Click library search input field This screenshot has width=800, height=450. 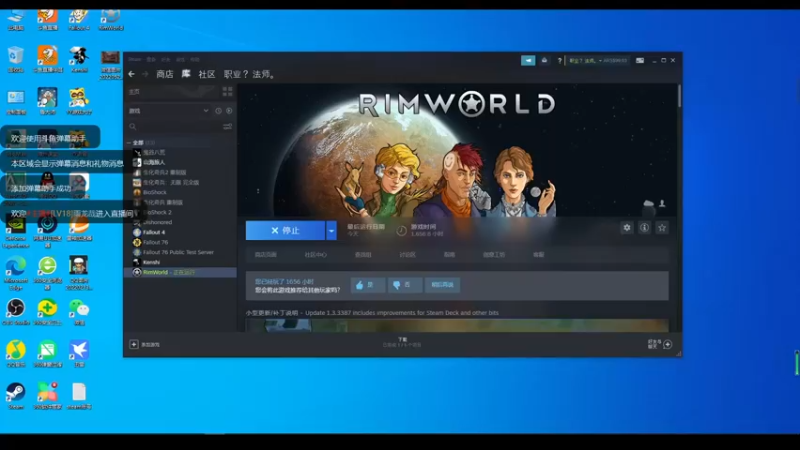(173, 127)
